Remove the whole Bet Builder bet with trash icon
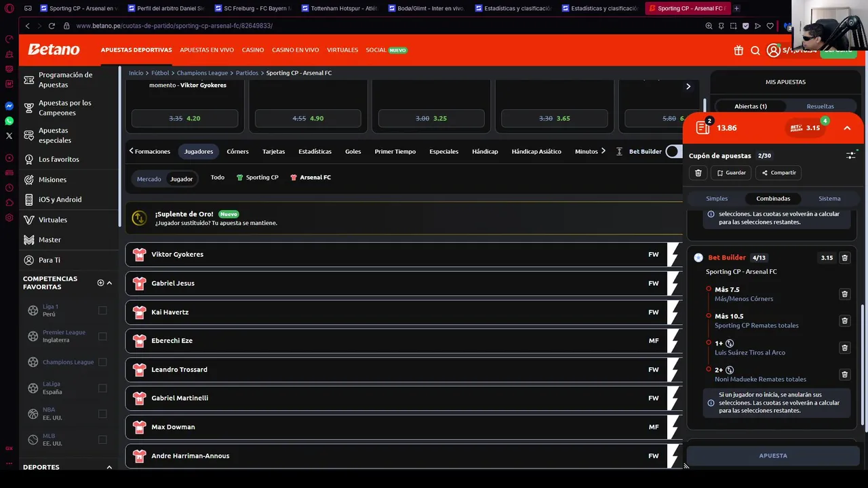This screenshot has width=868, height=488. click(x=844, y=258)
